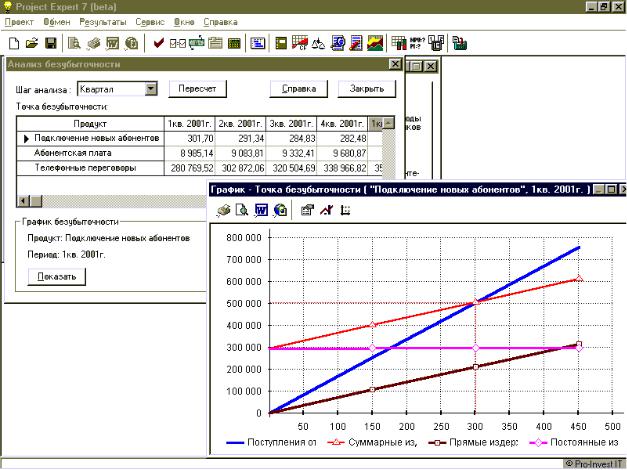Click the red line chart type icon
This screenshot has width=627, height=470.
[326, 210]
